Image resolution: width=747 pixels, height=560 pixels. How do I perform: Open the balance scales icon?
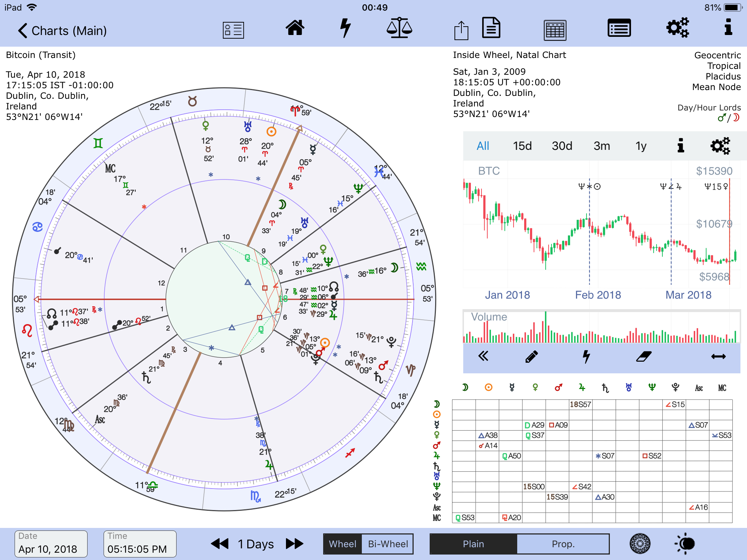coord(399,28)
